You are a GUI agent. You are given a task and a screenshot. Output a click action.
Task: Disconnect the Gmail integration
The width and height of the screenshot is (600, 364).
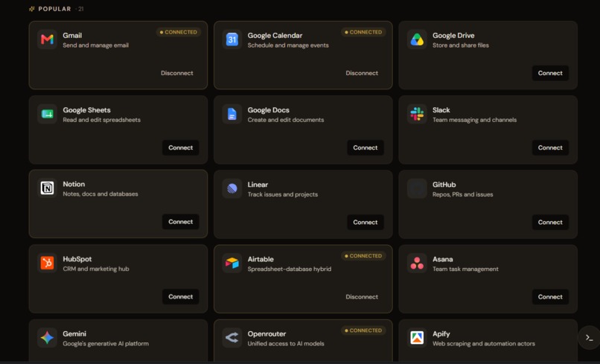click(x=176, y=73)
